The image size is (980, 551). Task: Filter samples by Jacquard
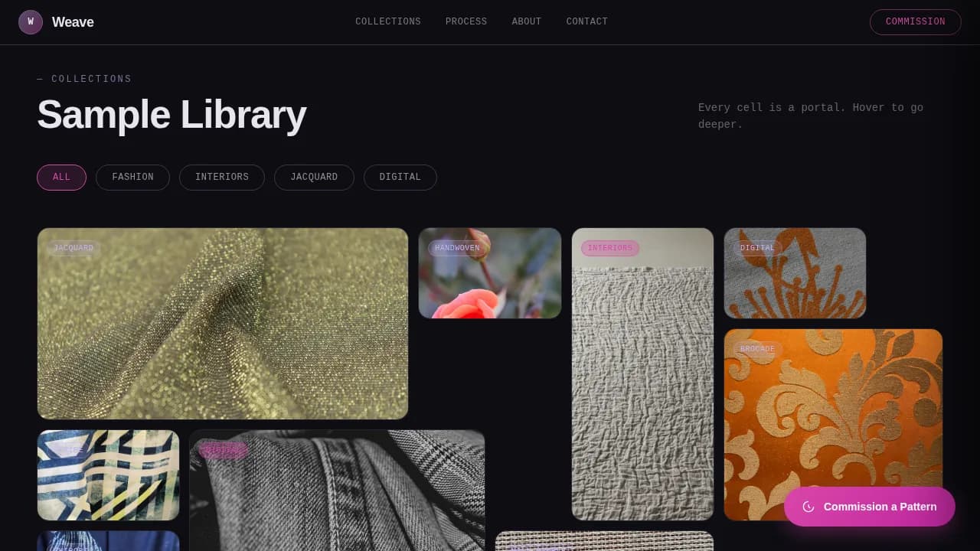314,178
